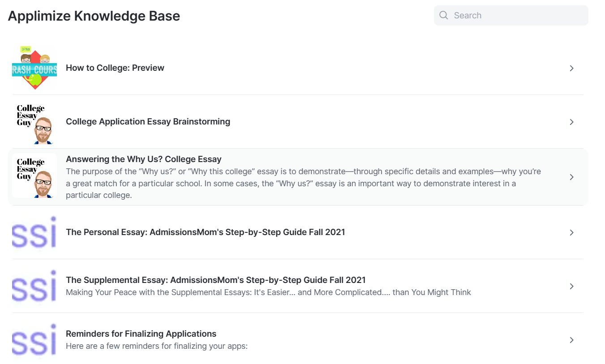Click the SSI logo beside Reminders for Finalizing Applications
Viewport: 605px width, 364px height.
click(34, 340)
